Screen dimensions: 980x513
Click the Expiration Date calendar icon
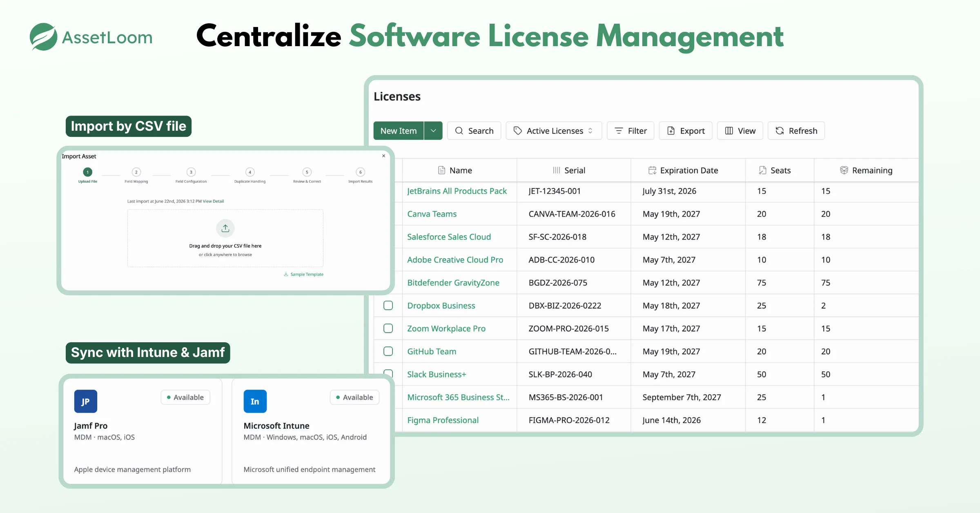(653, 170)
